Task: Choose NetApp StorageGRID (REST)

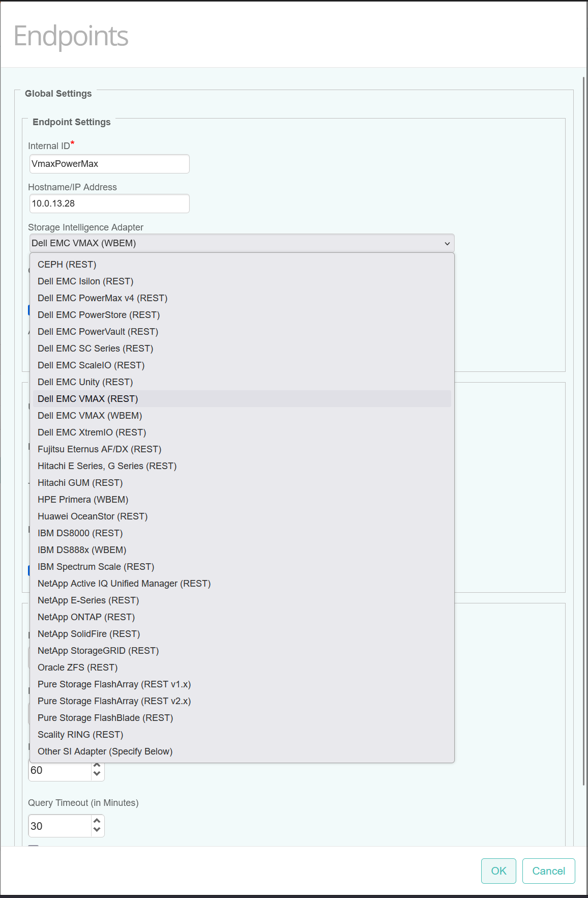Action: pos(242,651)
